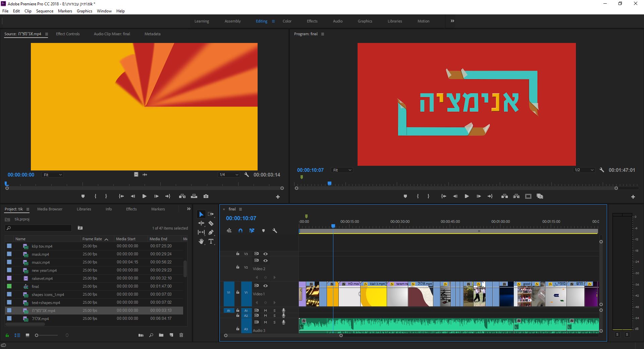Mute audio track A3
644x349 pixels.
click(x=265, y=322)
